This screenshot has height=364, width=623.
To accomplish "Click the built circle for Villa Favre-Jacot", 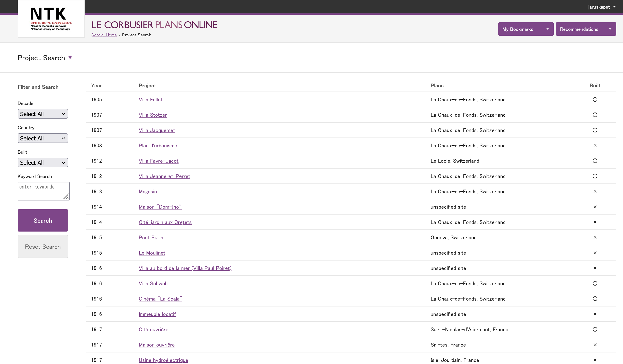I will (595, 161).
